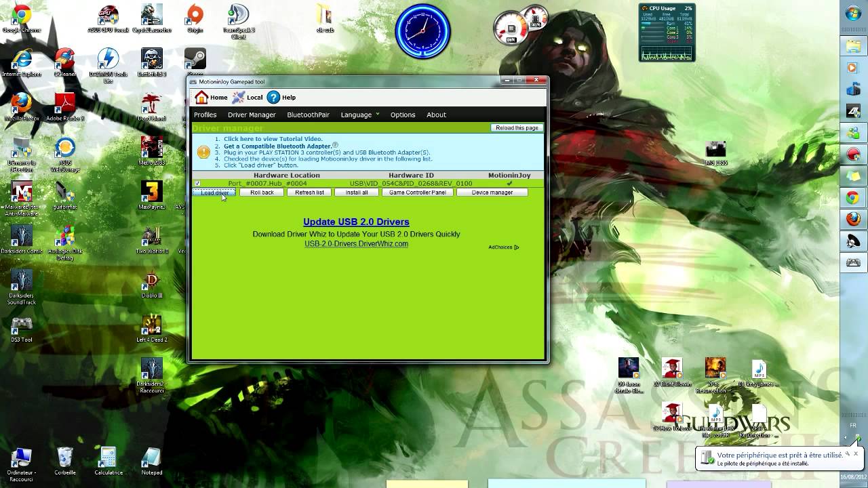This screenshot has height=488, width=868.
Task: Open the DS3 Tool desktop icon
Action: click(x=21, y=325)
